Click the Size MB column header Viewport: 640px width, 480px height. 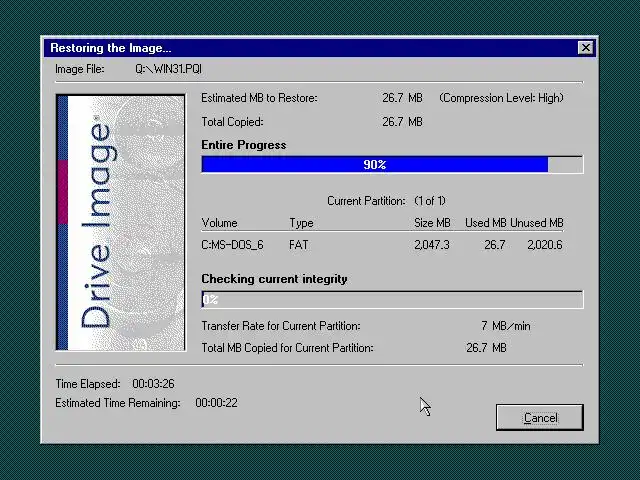[x=432, y=223]
